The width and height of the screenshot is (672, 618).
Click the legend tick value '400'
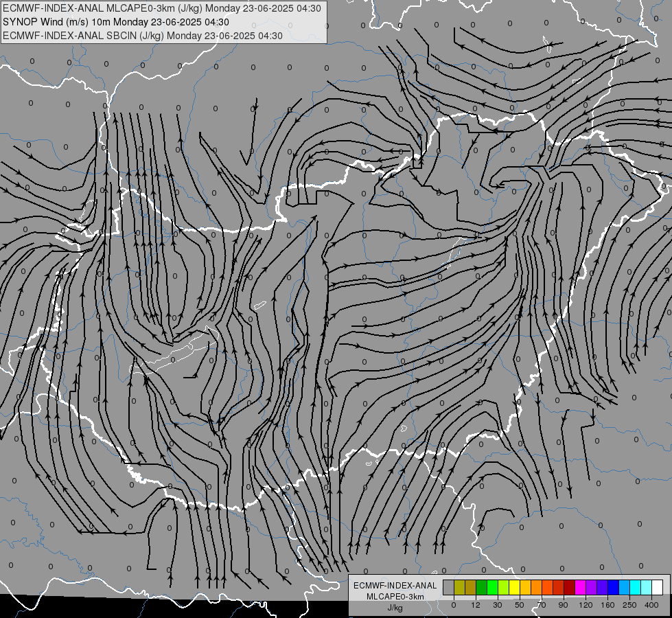[x=651, y=605]
